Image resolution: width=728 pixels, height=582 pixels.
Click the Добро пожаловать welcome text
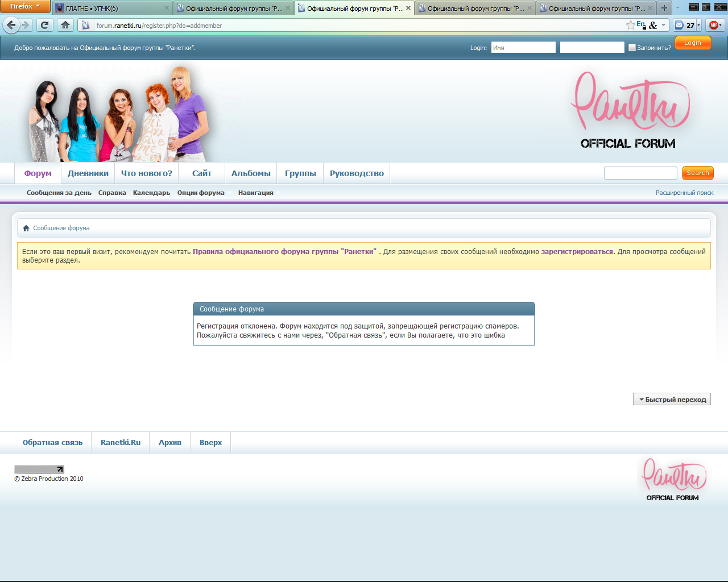click(x=105, y=48)
